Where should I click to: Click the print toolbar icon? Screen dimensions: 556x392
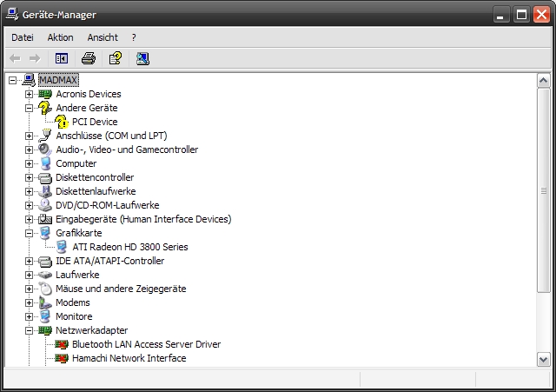(89, 58)
